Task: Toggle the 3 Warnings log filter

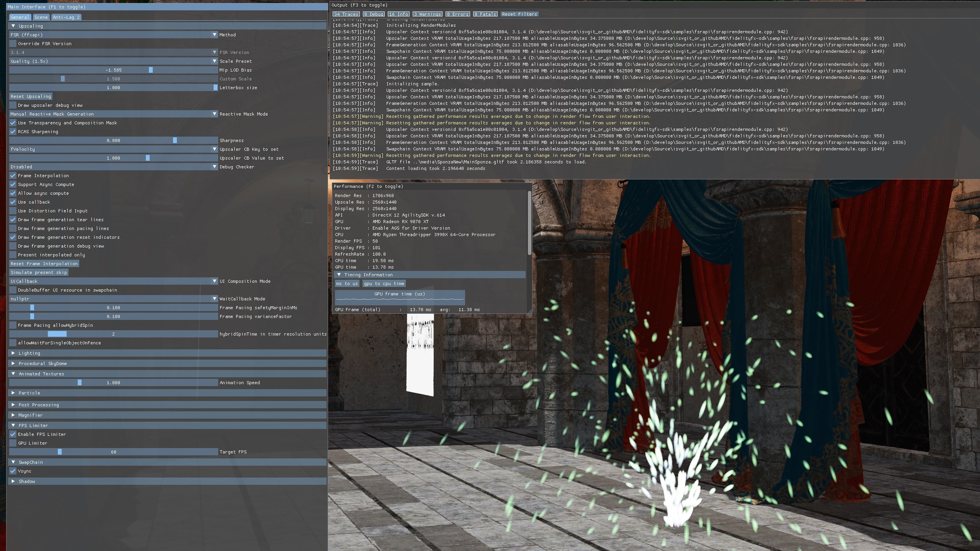Action: (427, 14)
